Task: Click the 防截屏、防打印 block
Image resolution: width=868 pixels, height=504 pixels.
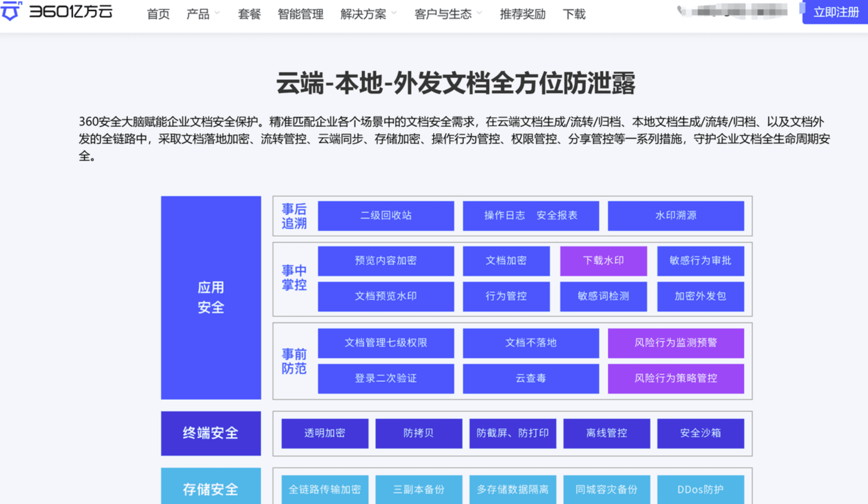Action: pos(513,433)
